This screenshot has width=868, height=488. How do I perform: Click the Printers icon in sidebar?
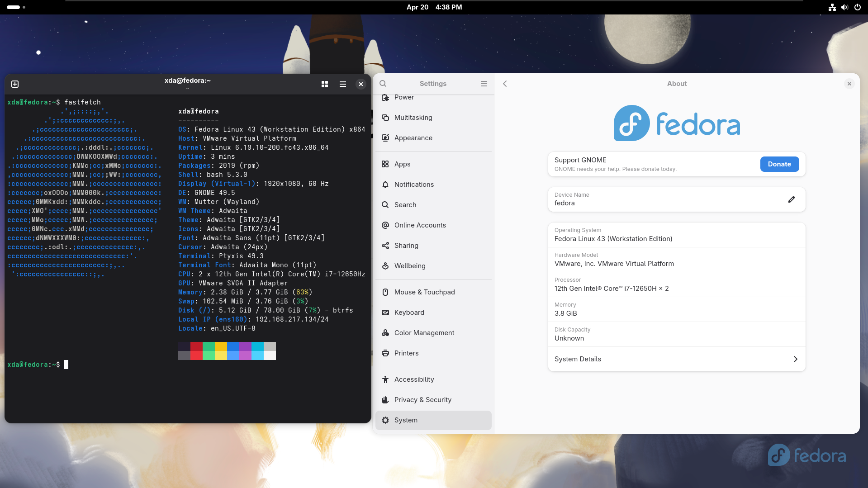385,353
